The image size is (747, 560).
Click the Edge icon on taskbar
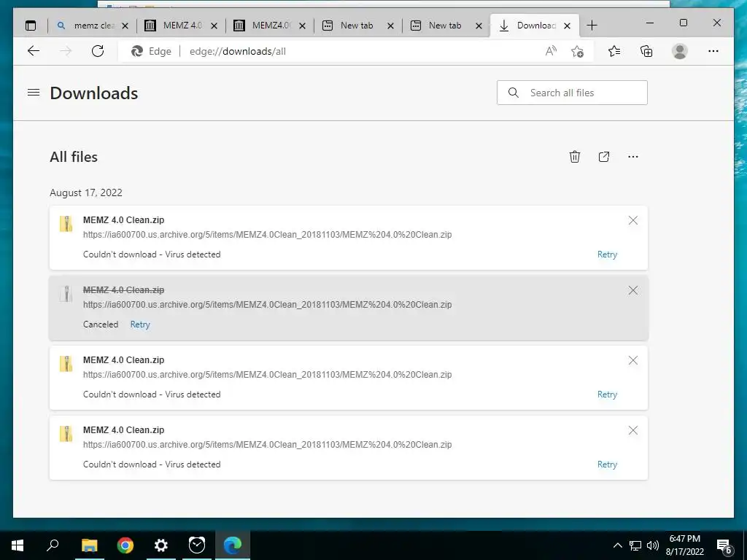point(233,545)
